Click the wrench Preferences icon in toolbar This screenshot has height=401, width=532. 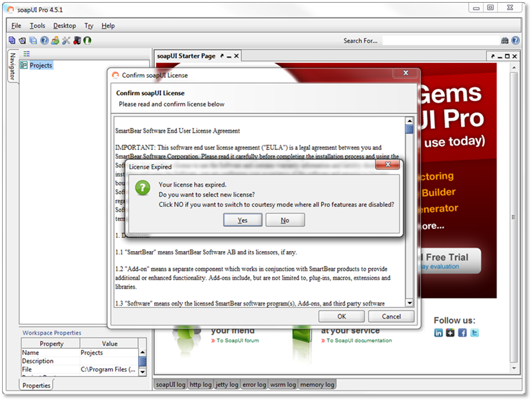(66, 41)
